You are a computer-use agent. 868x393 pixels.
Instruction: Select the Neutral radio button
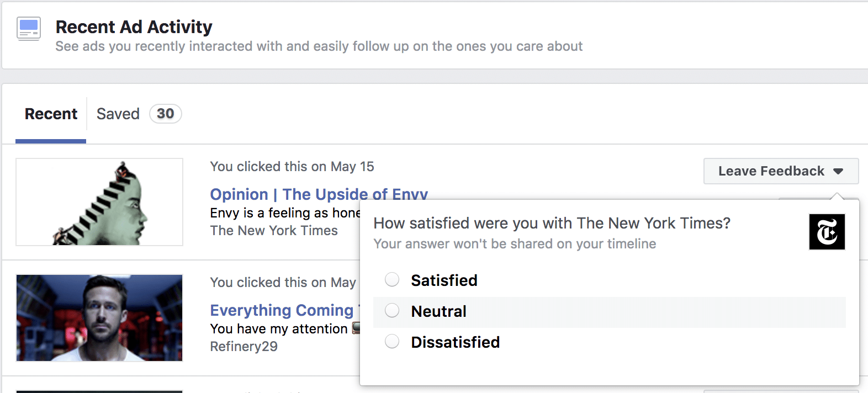pos(392,311)
